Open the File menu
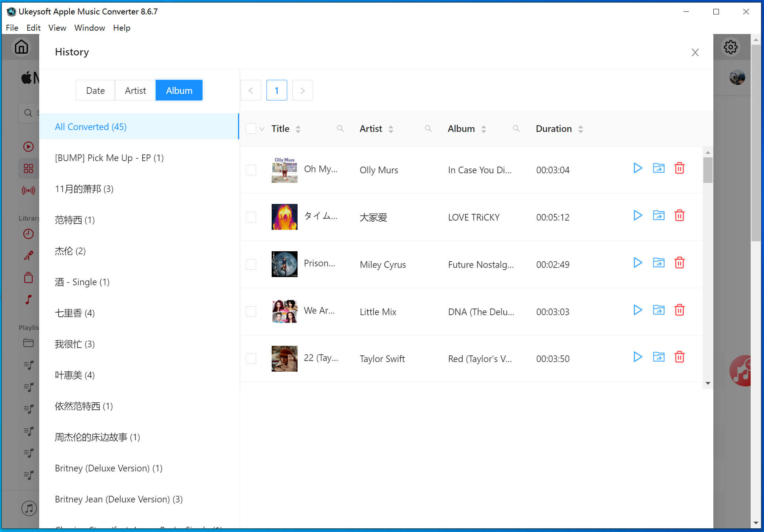 click(12, 28)
